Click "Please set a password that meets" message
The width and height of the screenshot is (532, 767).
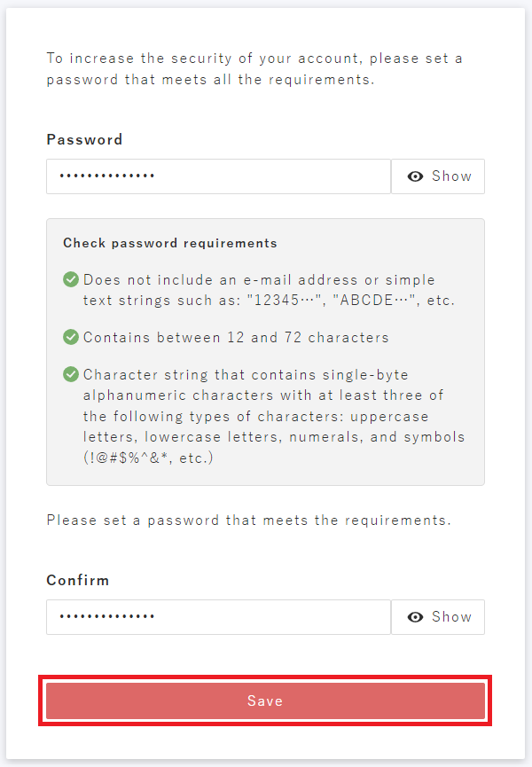pos(248,520)
